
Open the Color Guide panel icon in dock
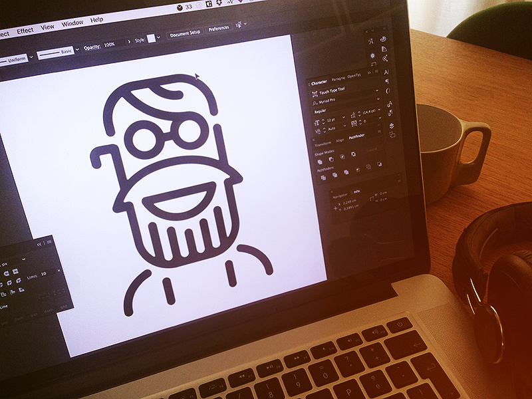click(384, 49)
